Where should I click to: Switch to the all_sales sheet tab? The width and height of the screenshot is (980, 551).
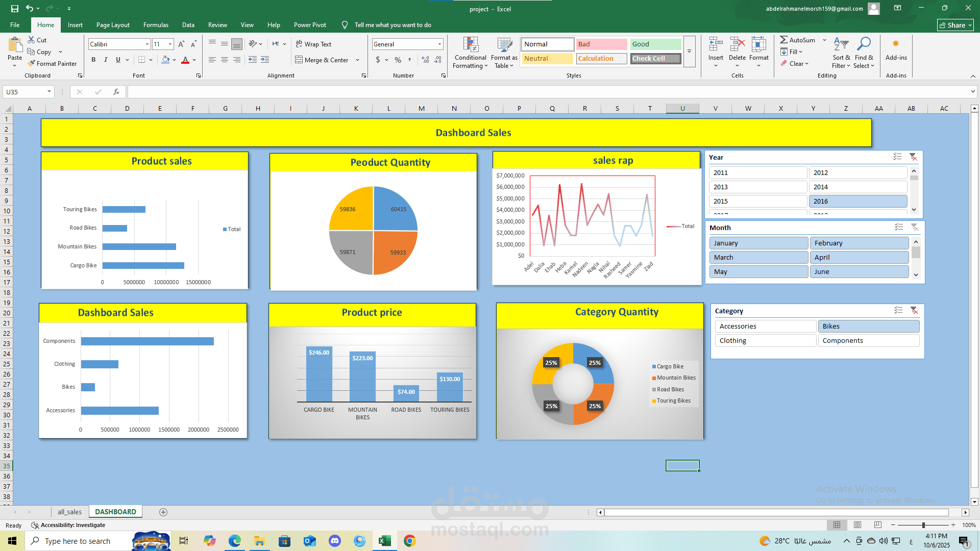click(69, 512)
